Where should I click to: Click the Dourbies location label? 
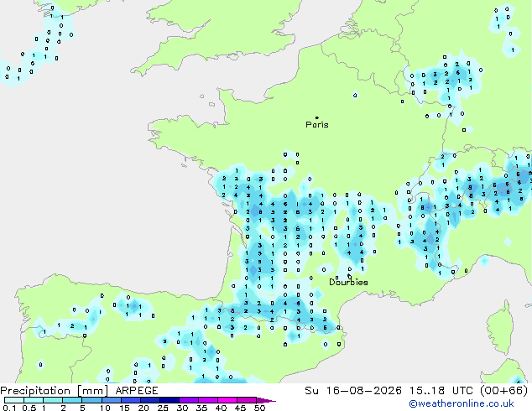348,282
